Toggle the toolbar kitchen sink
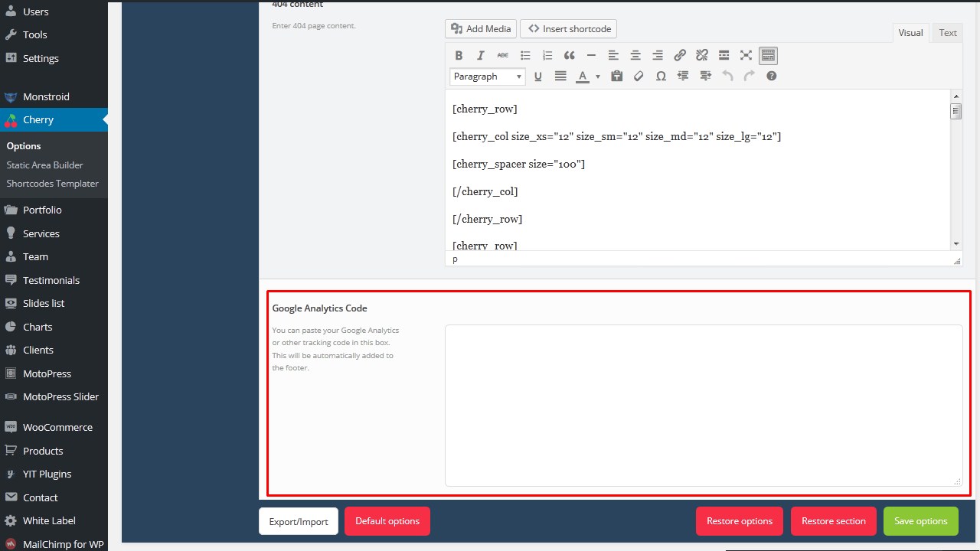The height and width of the screenshot is (551, 980). pos(769,55)
